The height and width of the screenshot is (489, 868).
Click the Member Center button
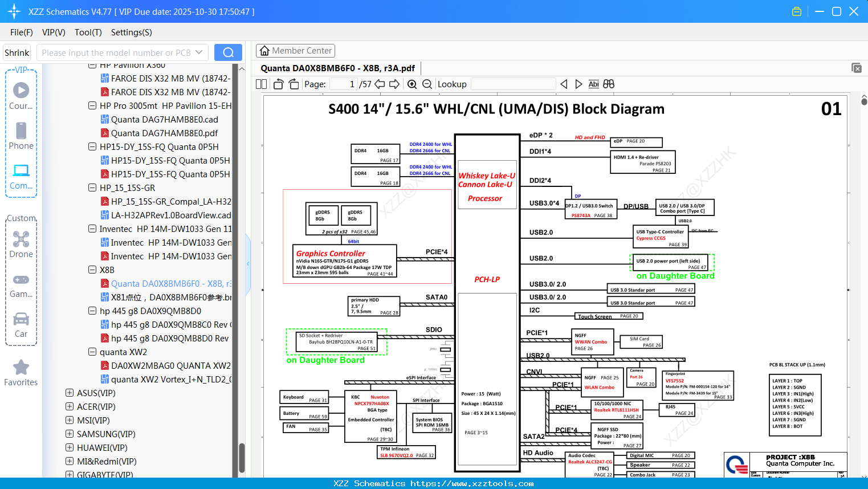click(295, 51)
